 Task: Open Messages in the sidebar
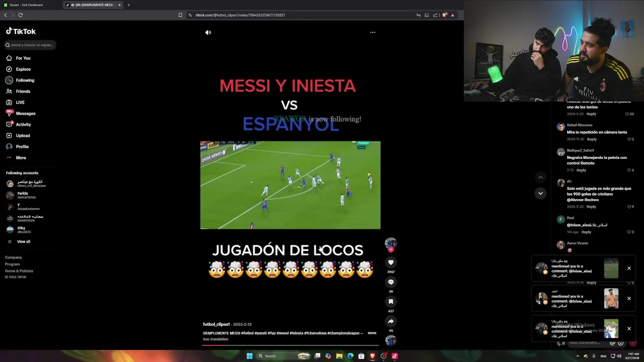tap(21, 114)
